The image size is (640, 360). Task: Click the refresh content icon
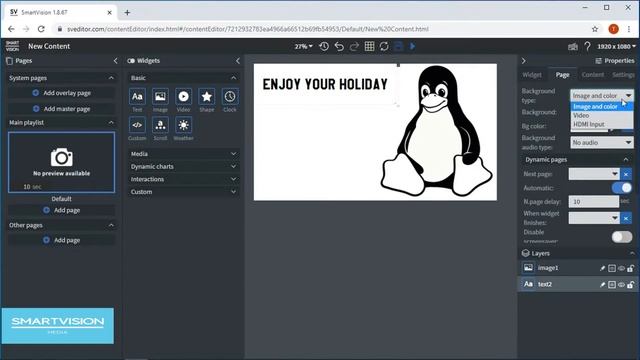pos(384,47)
